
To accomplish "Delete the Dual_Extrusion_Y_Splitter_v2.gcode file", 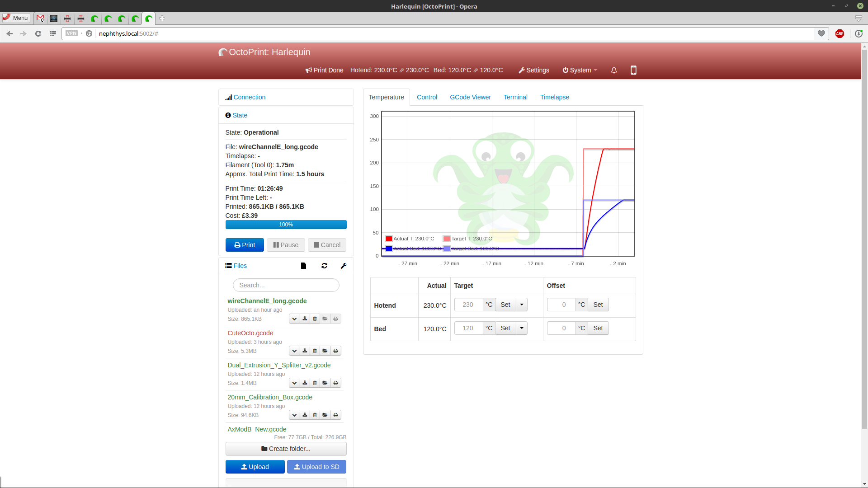I will click(x=315, y=383).
